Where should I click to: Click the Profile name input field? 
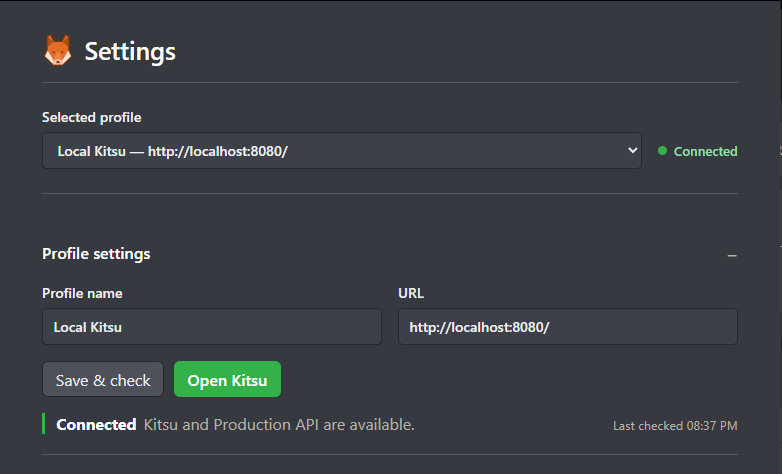(212, 327)
